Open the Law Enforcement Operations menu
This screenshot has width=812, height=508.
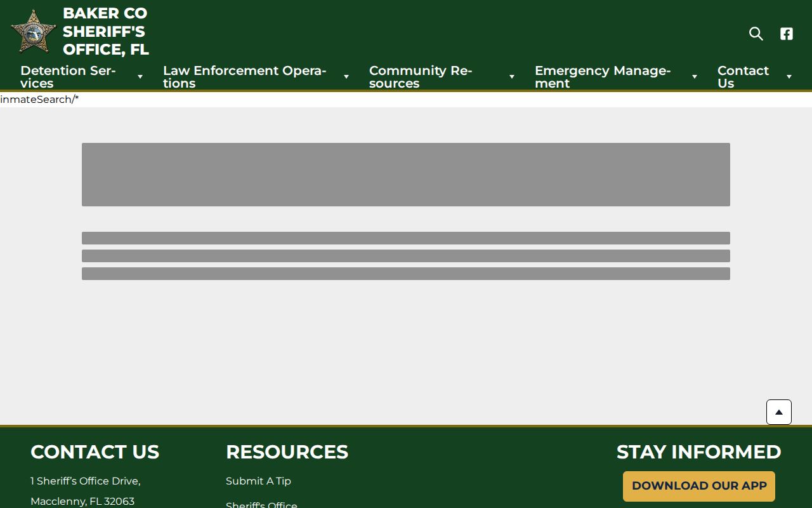click(244, 77)
